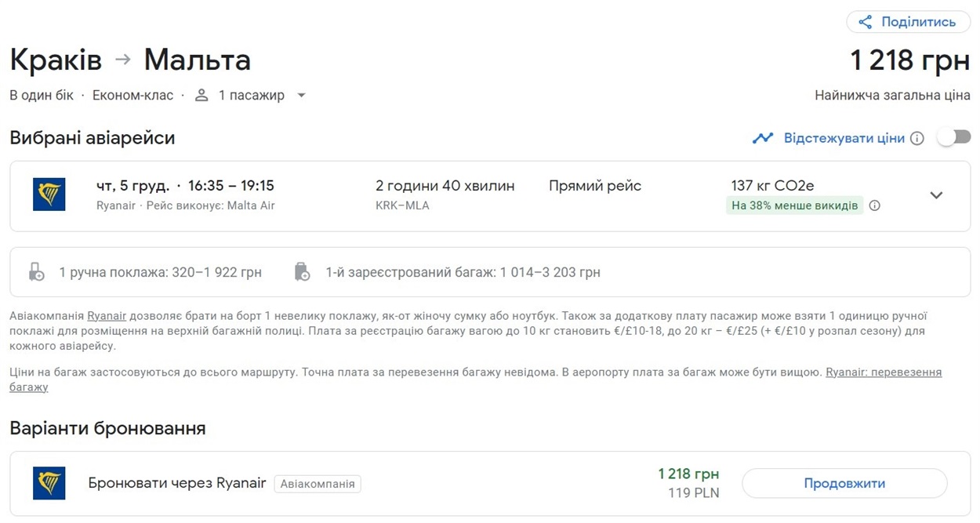Click the Мальта destination heading
The image size is (980, 523).
tap(198, 60)
